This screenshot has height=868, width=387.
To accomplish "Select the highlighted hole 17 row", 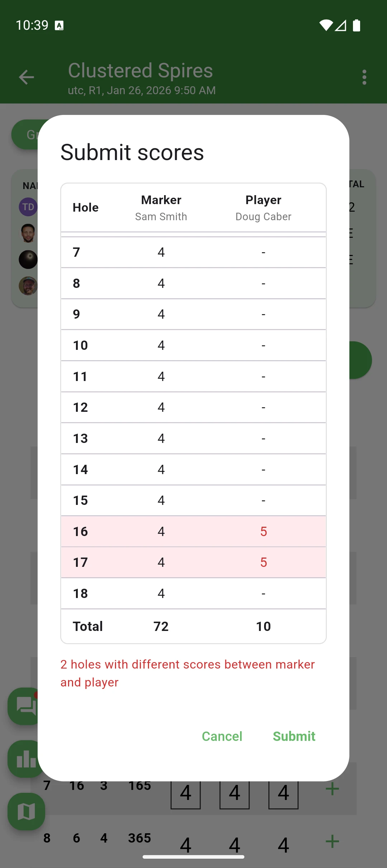I will (x=193, y=562).
